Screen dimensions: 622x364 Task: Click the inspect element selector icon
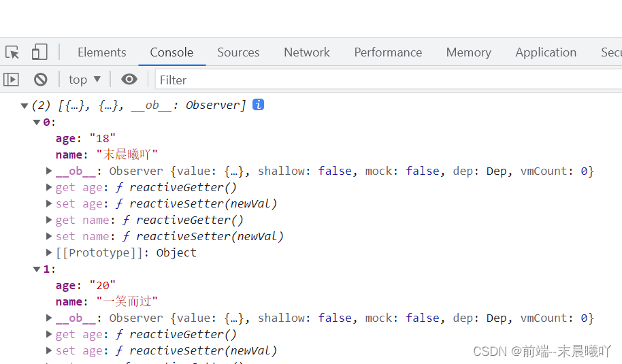(12, 52)
